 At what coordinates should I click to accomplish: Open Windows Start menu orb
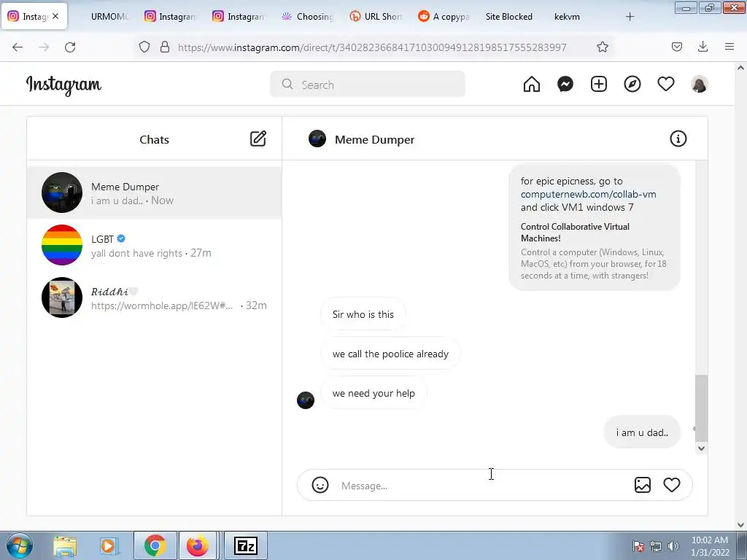pos(20,545)
